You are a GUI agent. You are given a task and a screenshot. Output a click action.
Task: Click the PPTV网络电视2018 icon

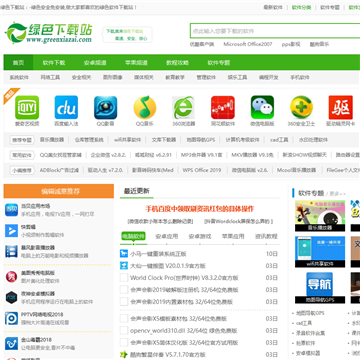(11, 318)
